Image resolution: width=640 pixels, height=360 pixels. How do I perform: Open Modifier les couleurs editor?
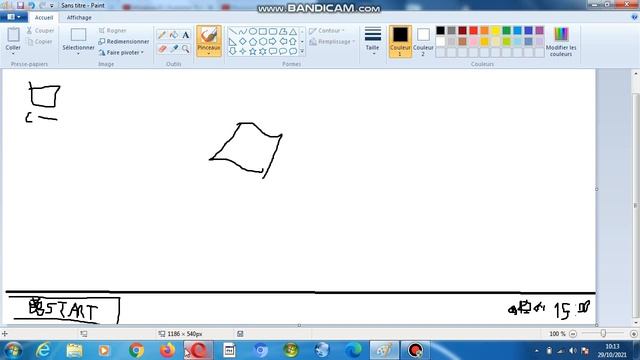(561, 41)
